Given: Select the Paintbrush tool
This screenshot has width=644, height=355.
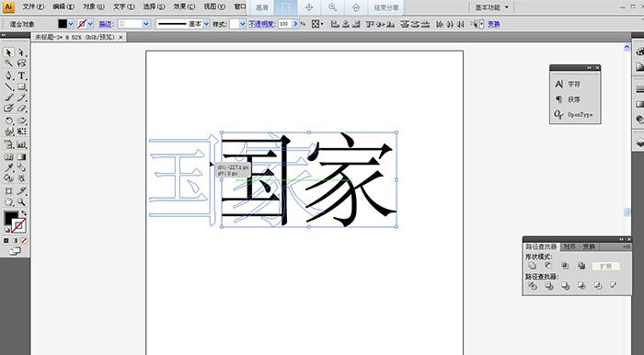Looking at the screenshot, I should coord(8,97).
